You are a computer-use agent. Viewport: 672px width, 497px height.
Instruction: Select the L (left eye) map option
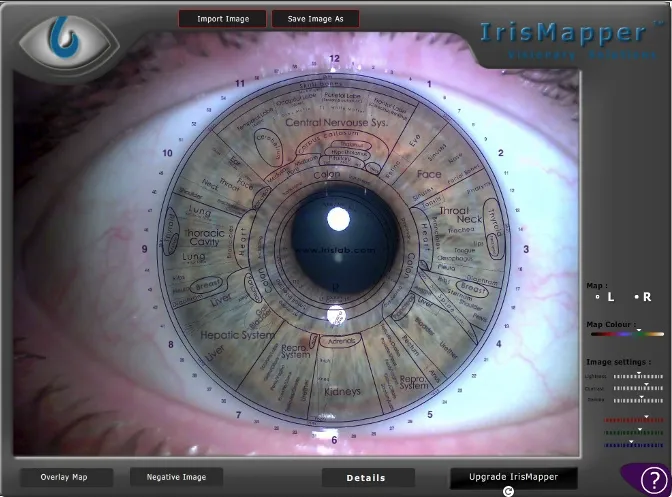605,296
